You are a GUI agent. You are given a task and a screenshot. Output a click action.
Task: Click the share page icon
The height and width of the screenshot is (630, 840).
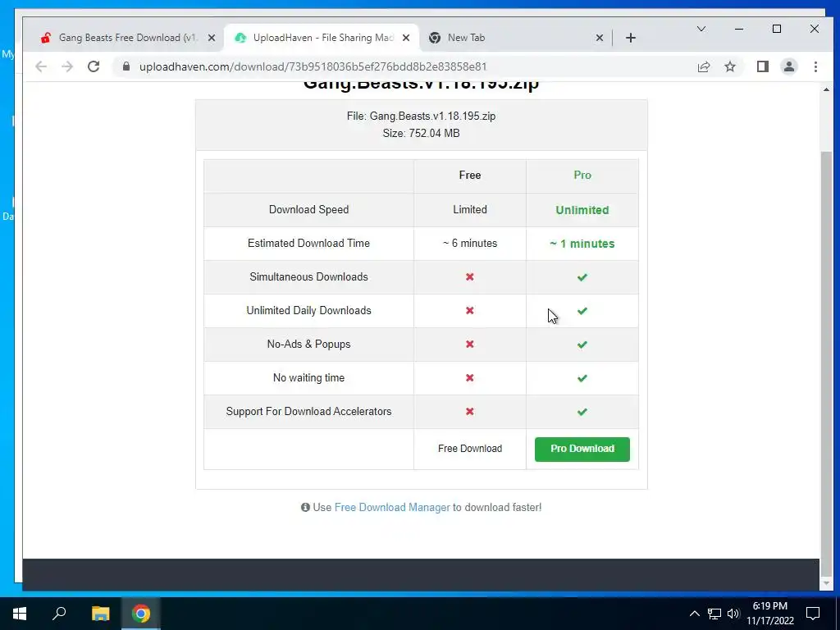click(x=703, y=66)
